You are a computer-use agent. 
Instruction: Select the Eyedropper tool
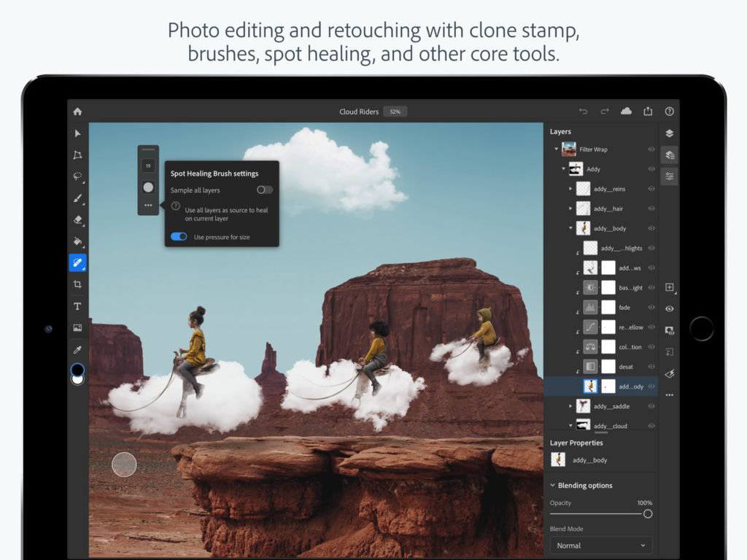(77, 349)
